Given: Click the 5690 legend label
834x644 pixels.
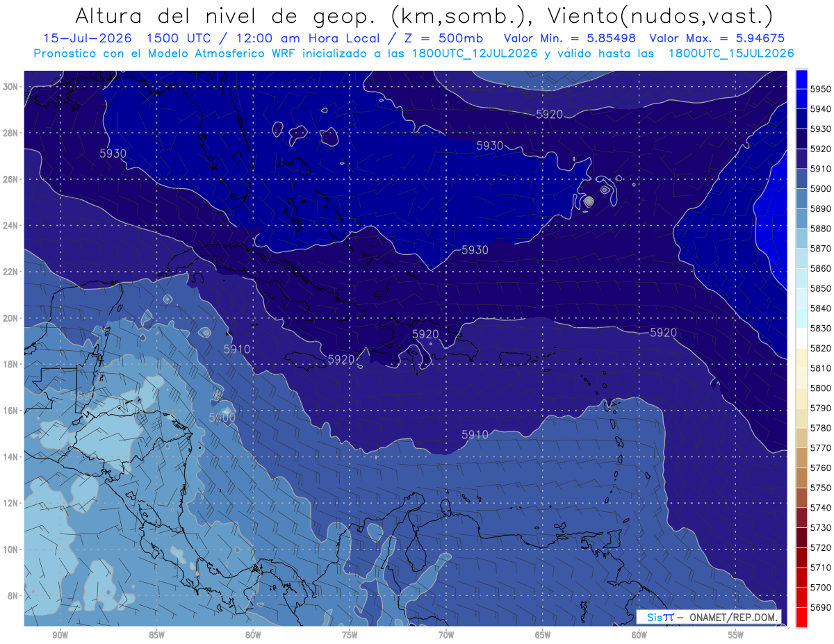Looking at the screenshot, I should 821,607.
